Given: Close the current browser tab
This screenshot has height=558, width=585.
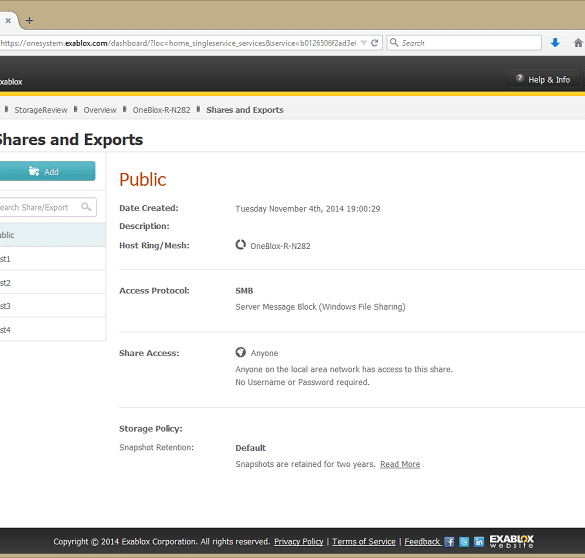Looking at the screenshot, I should coord(8,21).
